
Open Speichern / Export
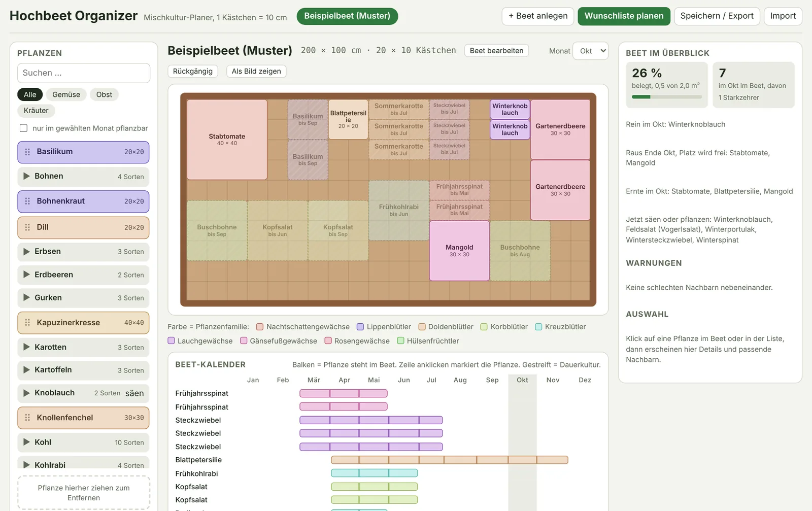click(717, 16)
